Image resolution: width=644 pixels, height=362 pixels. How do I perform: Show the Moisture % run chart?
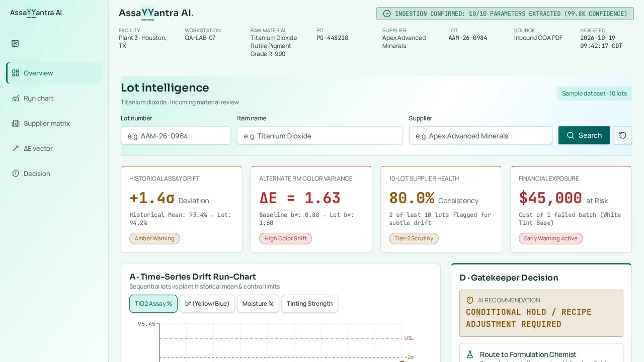click(x=258, y=304)
